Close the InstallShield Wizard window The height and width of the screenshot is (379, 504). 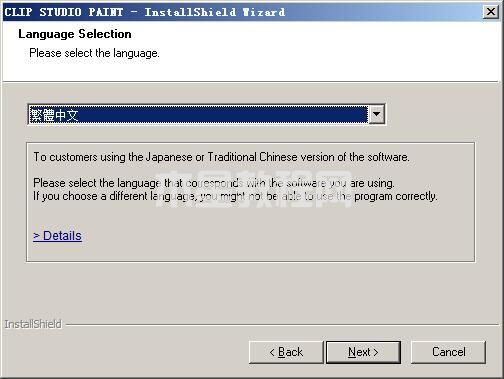(491, 12)
